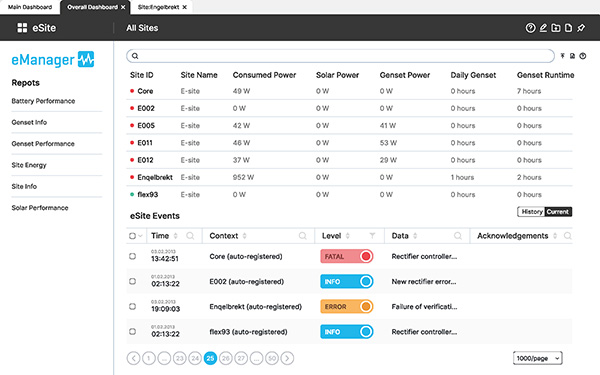
Task: Expand earlier pages ellipsis after page 1
Action: (164, 358)
